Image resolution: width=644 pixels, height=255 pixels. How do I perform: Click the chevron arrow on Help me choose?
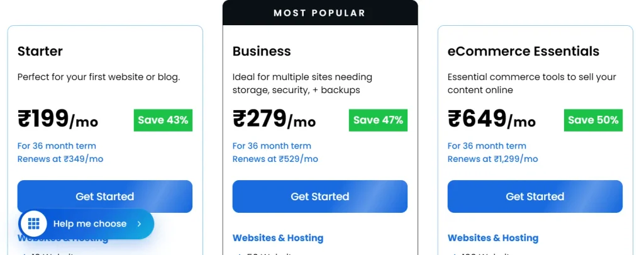[x=139, y=224]
